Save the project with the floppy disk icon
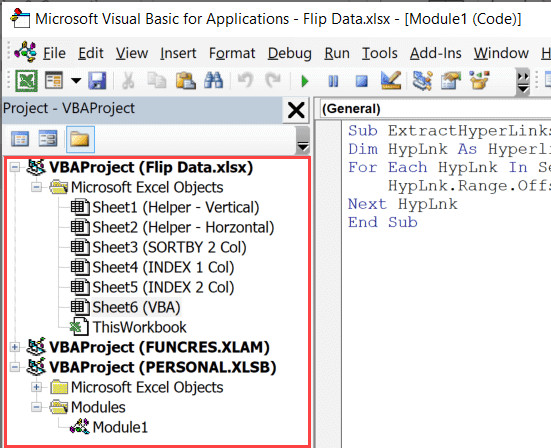This screenshot has height=448, width=551. [x=97, y=80]
